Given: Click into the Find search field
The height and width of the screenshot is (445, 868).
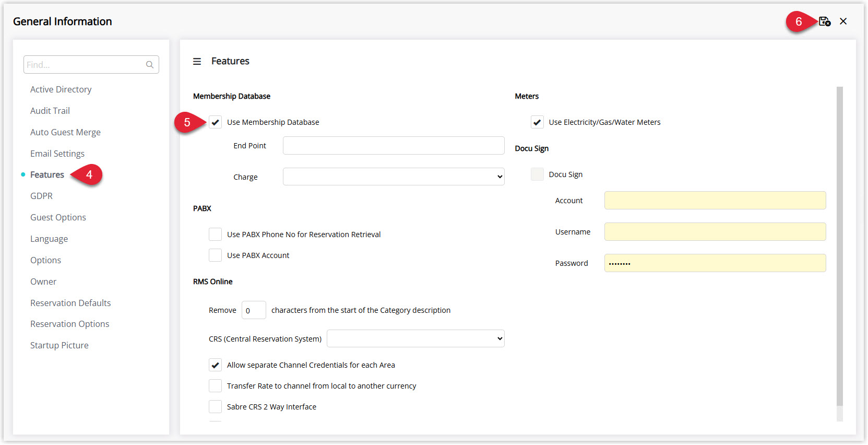Looking at the screenshot, I should (91, 65).
